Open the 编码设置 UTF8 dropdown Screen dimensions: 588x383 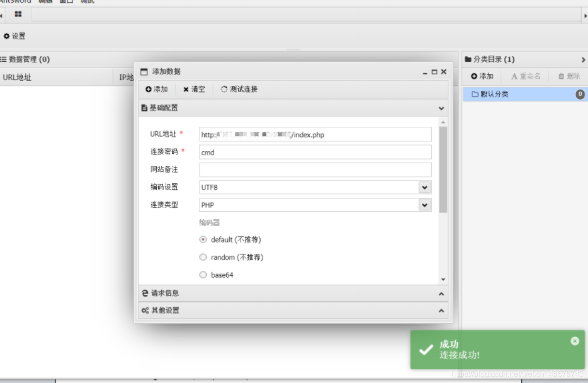424,187
